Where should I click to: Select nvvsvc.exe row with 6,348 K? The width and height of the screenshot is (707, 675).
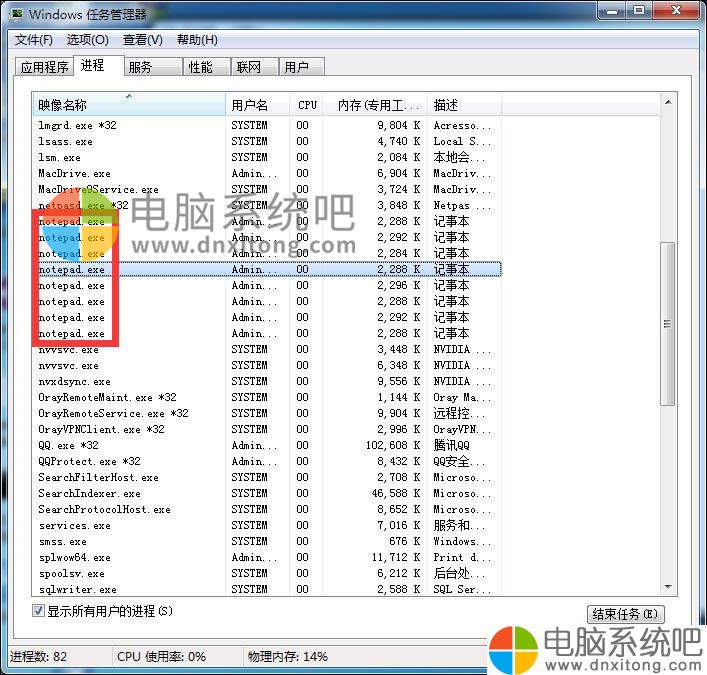(266, 365)
